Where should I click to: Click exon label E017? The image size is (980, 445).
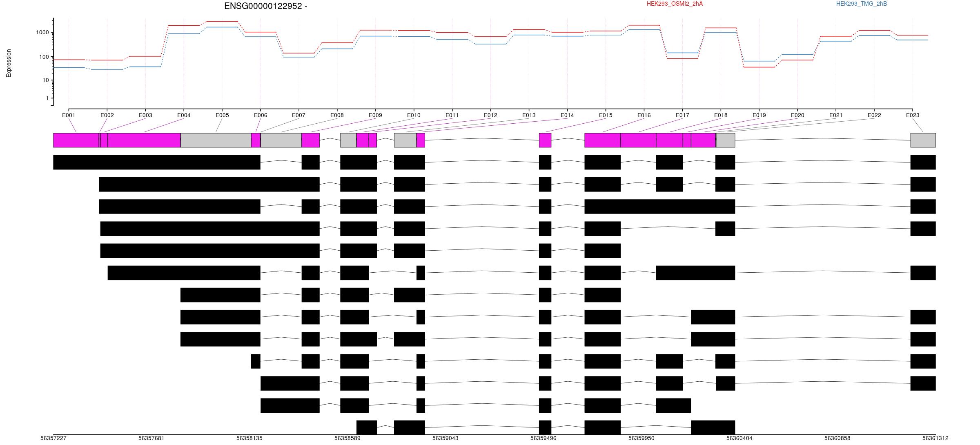(x=682, y=115)
